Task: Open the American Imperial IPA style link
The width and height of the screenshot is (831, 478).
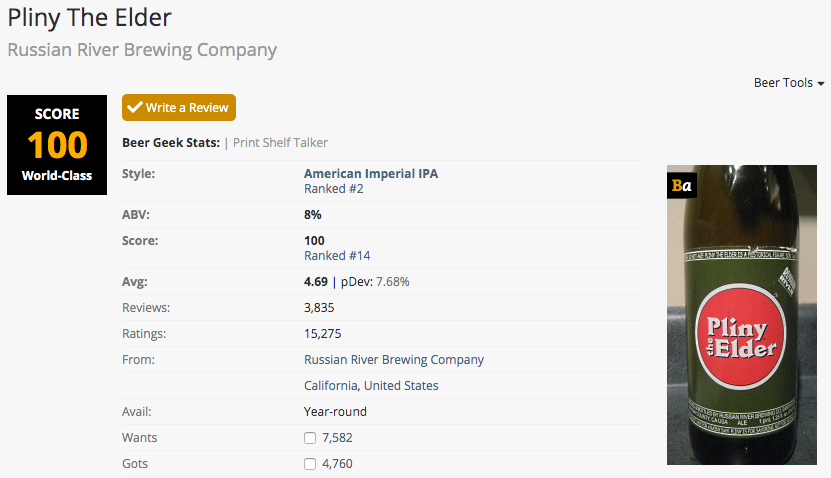Action: point(370,174)
